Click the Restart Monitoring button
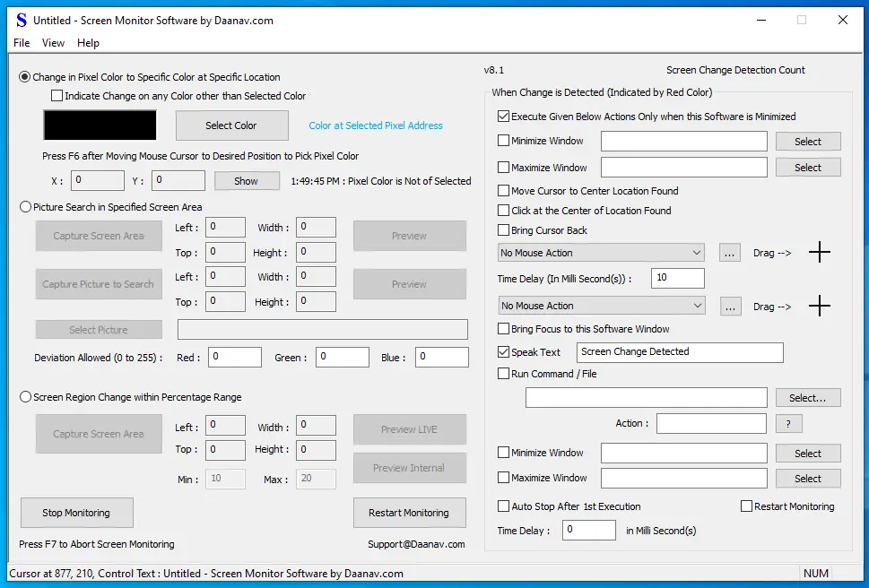 [x=409, y=513]
